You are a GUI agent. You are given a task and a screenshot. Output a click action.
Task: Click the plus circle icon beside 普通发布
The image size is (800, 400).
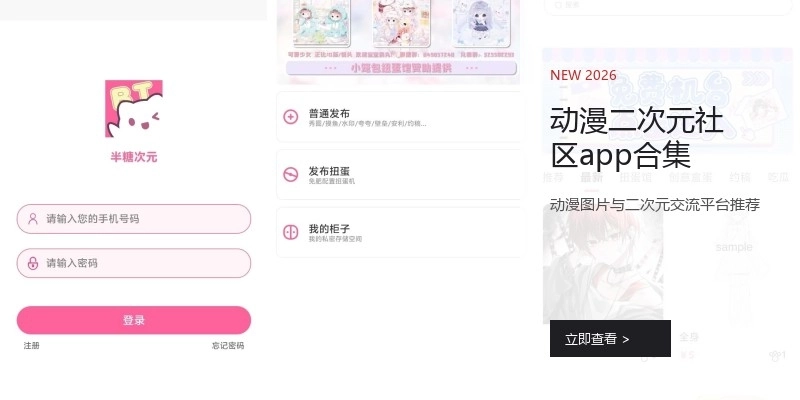pos(290,117)
